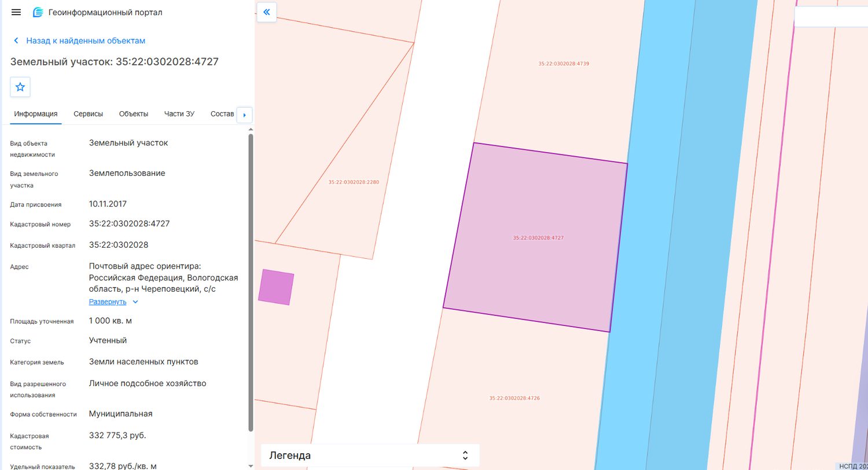Click the search field at map top-right
The image size is (868, 470).
tap(831, 17)
